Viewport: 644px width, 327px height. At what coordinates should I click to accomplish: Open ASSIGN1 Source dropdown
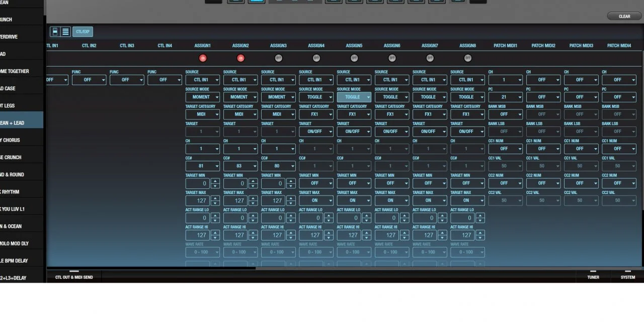203,80
